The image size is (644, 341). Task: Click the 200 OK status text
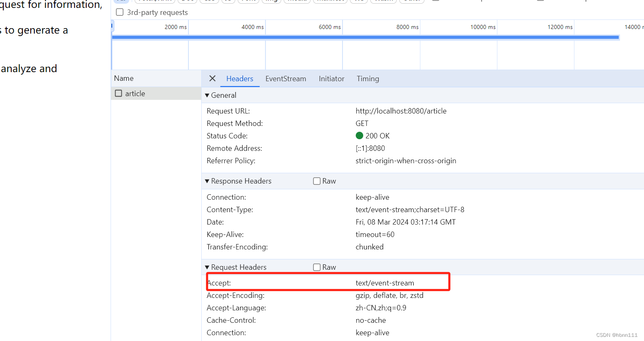[377, 136]
